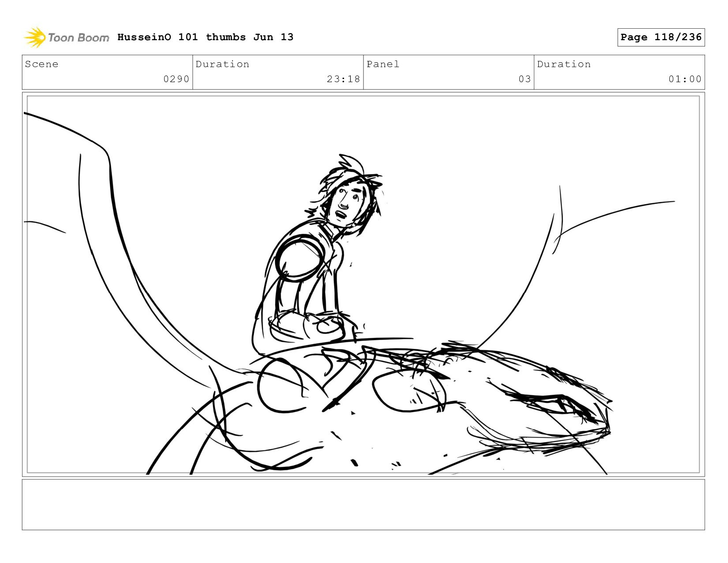Click panel number '03'
728x563 pixels.
(x=525, y=79)
